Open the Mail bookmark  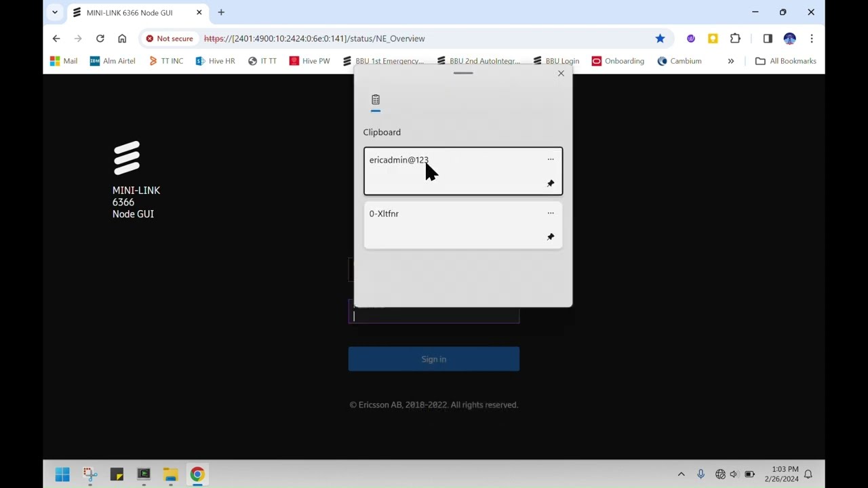[64, 61]
